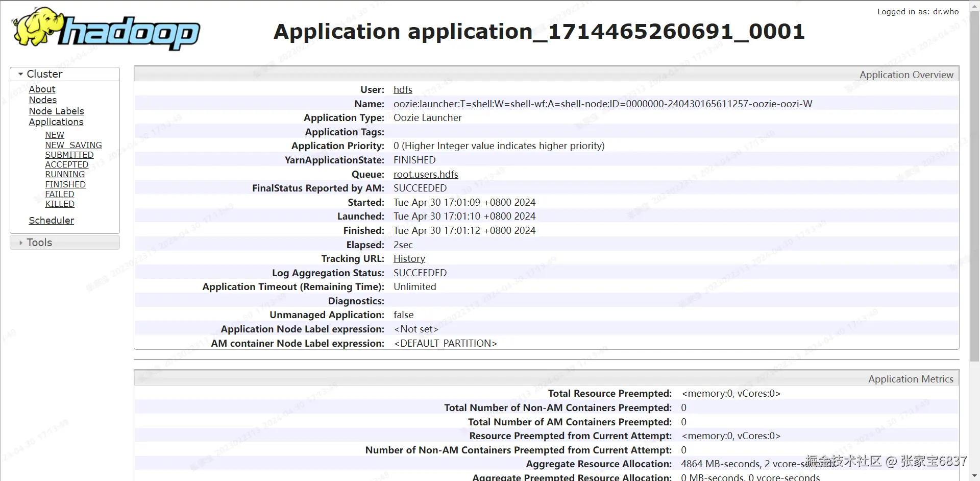Collapse the Cluster section

[x=65, y=74]
